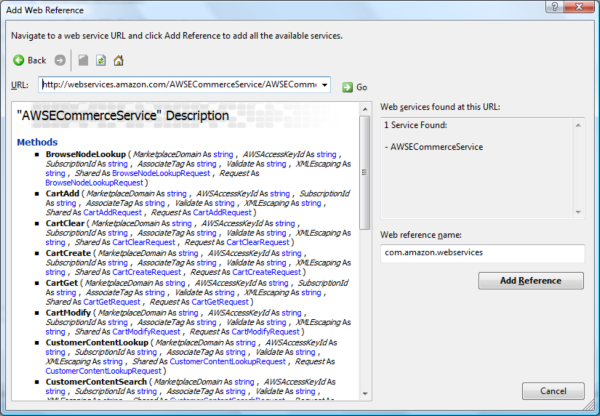Click scroll-up arrow of description pane
Screen dimensions: 600x416
point(365,109)
